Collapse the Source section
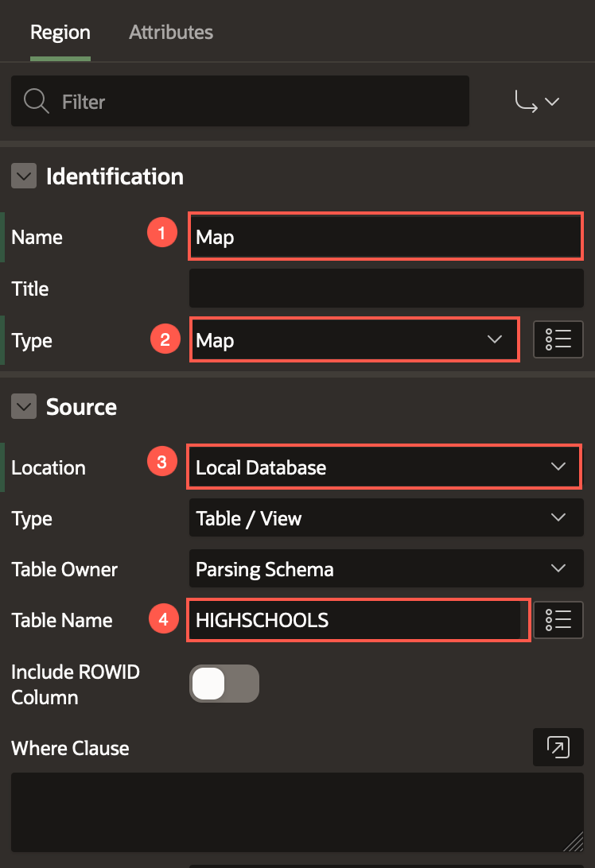 pyautogui.click(x=24, y=407)
